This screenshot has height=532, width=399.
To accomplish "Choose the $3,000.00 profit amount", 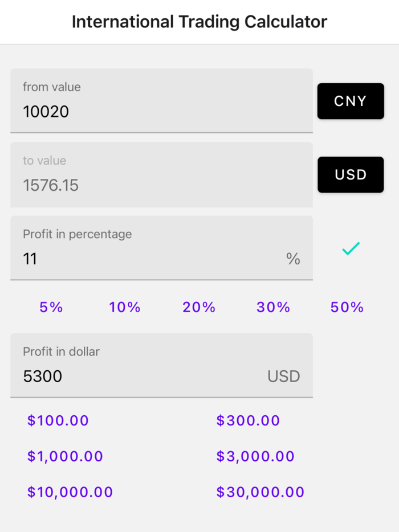I will click(x=255, y=456).
